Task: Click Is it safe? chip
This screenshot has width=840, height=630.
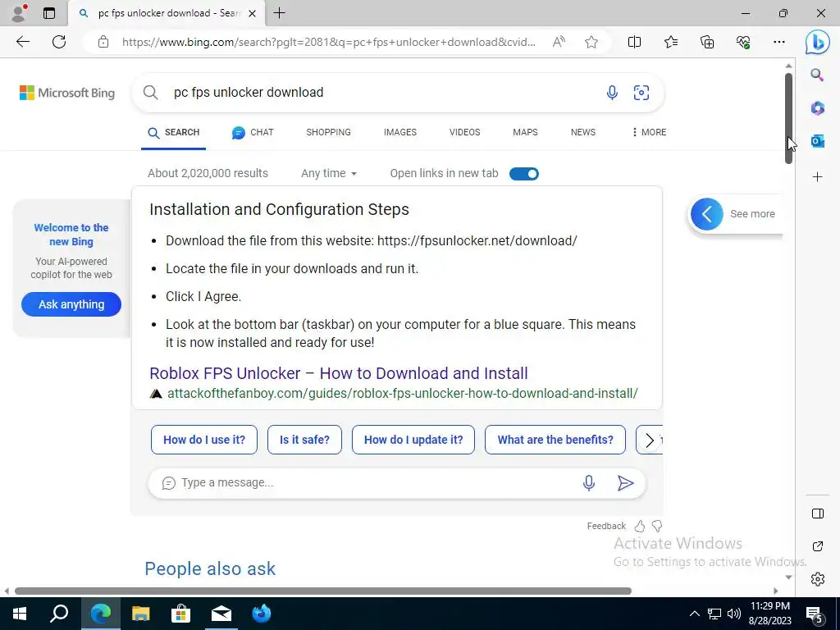Action: tap(304, 440)
